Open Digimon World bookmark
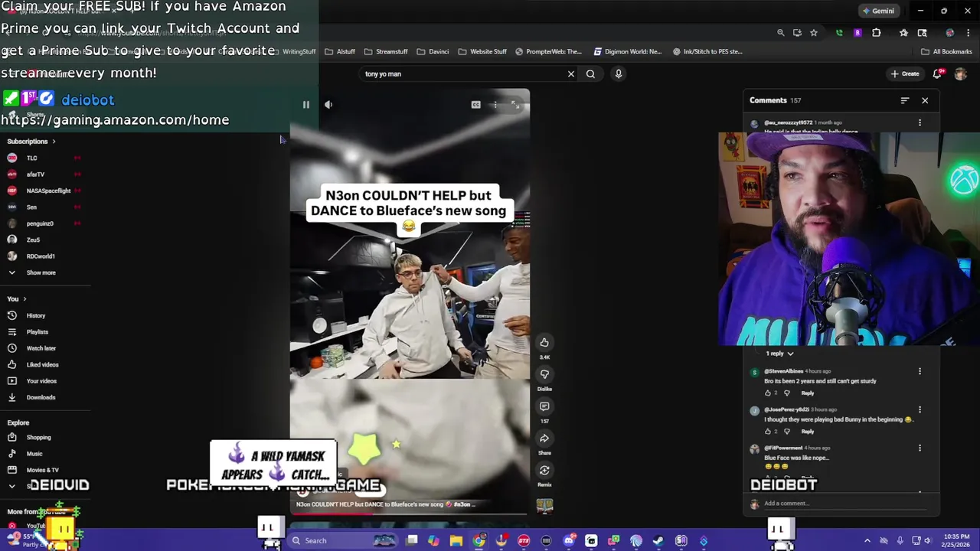This screenshot has height=551, width=980. [628, 52]
